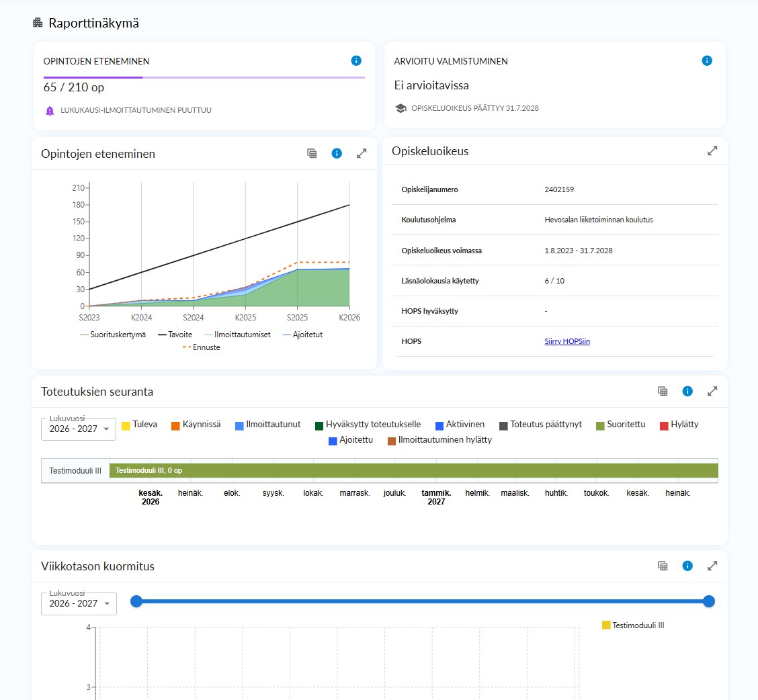Image resolution: width=758 pixels, height=700 pixels.
Task: Follow the Siirry HOPSiin link
Action: pos(567,341)
